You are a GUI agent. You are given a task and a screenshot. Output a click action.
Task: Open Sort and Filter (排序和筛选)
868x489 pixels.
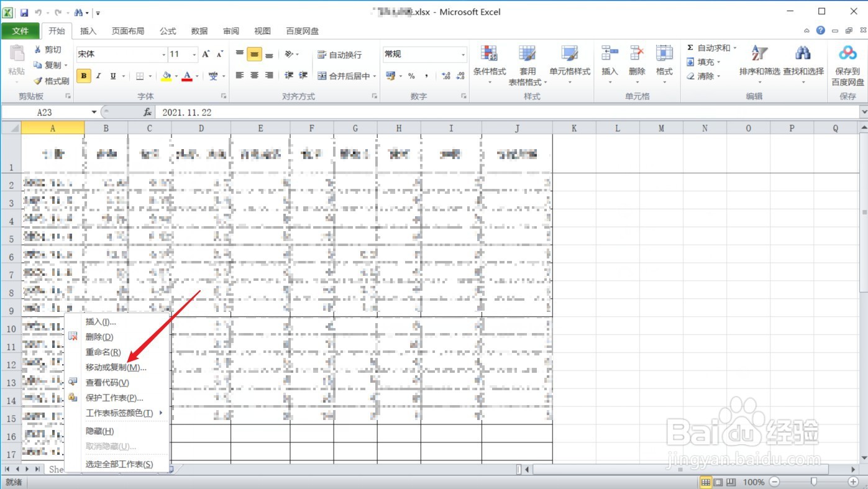pos(759,65)
